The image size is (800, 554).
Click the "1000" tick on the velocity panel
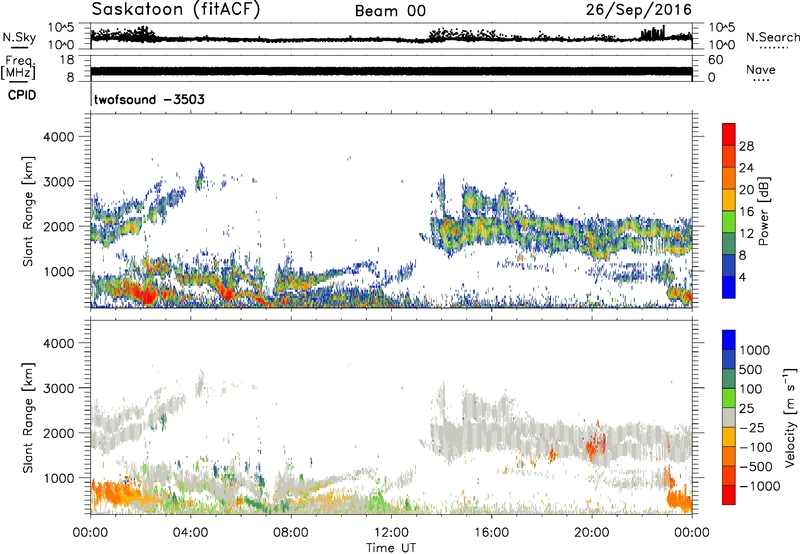pyautogui.click(x=58, y=478)
